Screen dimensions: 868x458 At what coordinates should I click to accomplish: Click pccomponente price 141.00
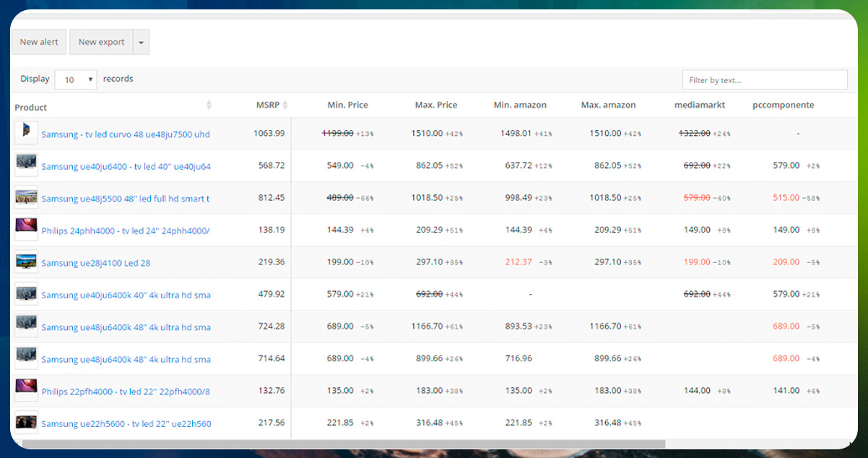tap(786, 391)
